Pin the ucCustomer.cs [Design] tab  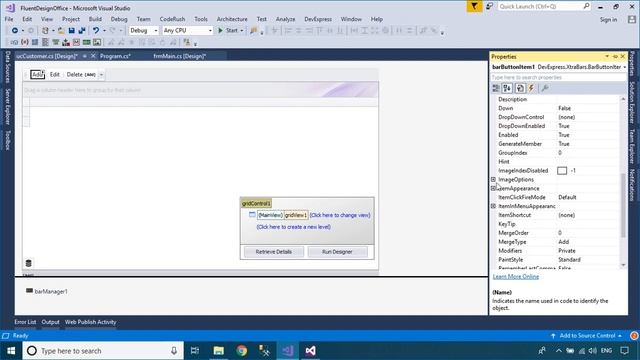84,56
